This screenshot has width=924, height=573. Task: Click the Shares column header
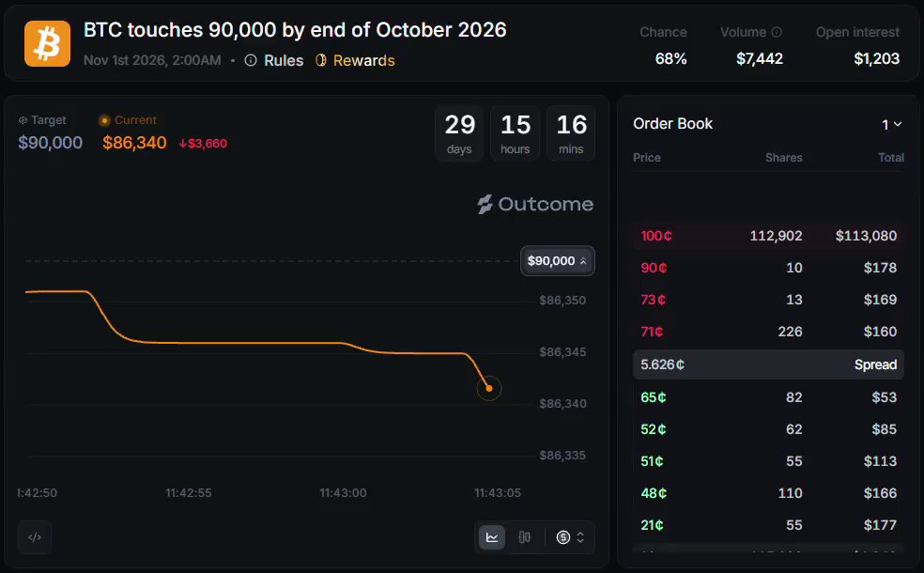(x=784, y=158)
